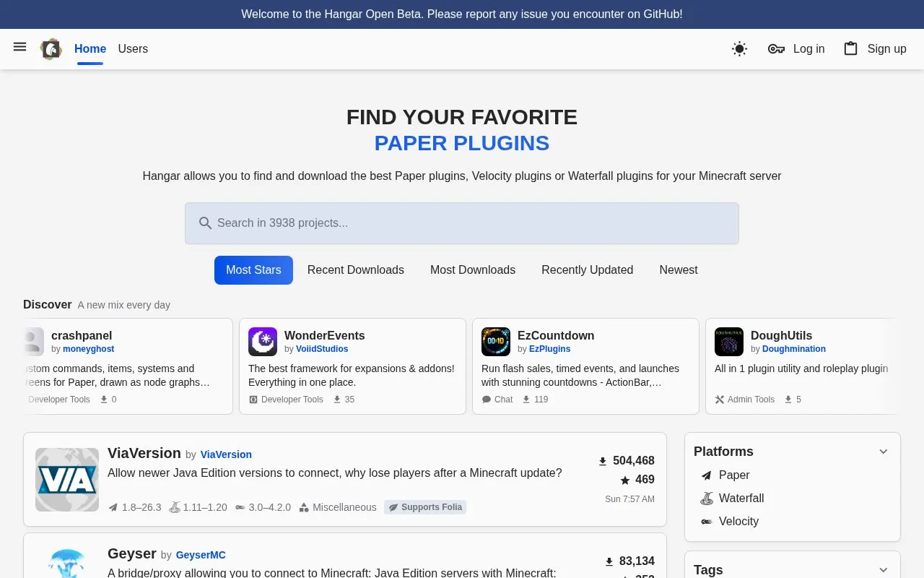Click the Velocity platform icon in the Platforms panel
The height and width of the screenshot is (578, 924).
coord(707,522)
